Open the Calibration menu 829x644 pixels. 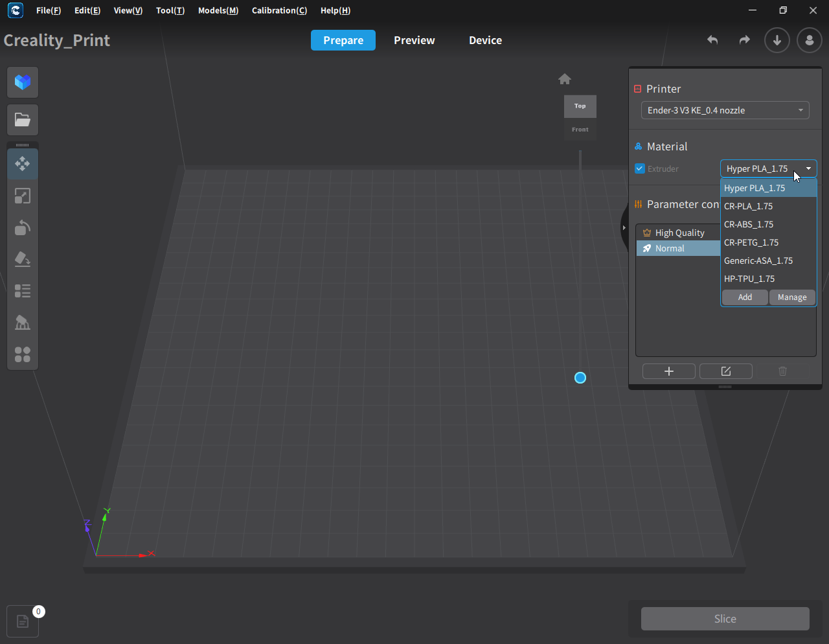point(280,10)
